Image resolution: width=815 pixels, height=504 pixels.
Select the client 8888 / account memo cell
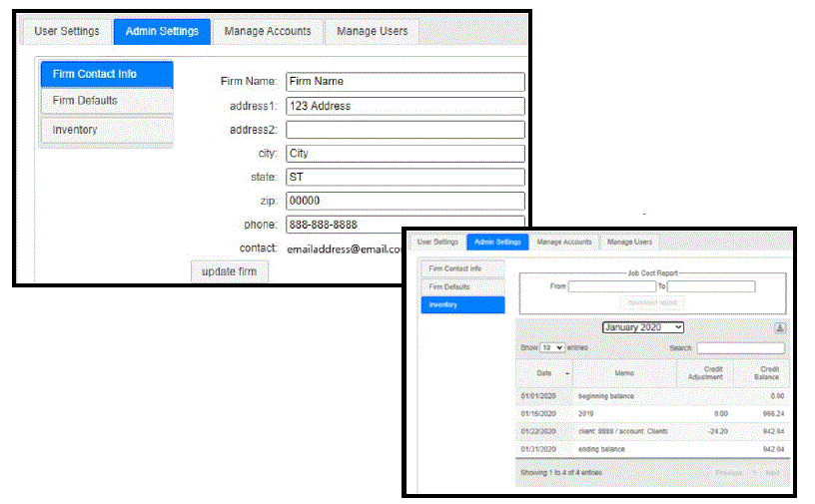click(x=622, y=432)
